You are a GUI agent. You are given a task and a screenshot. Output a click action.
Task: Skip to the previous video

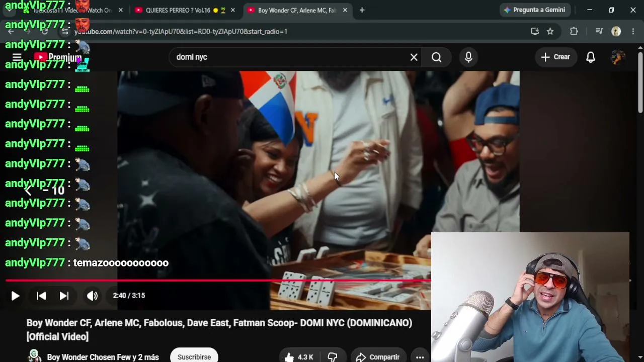coord(41,296)
